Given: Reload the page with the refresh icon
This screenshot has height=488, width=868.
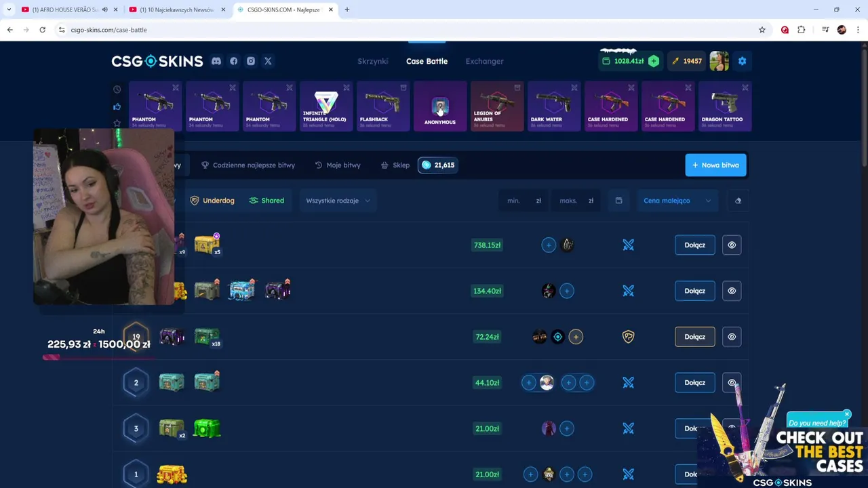Looking at the screenshot, I should point(42,30).
